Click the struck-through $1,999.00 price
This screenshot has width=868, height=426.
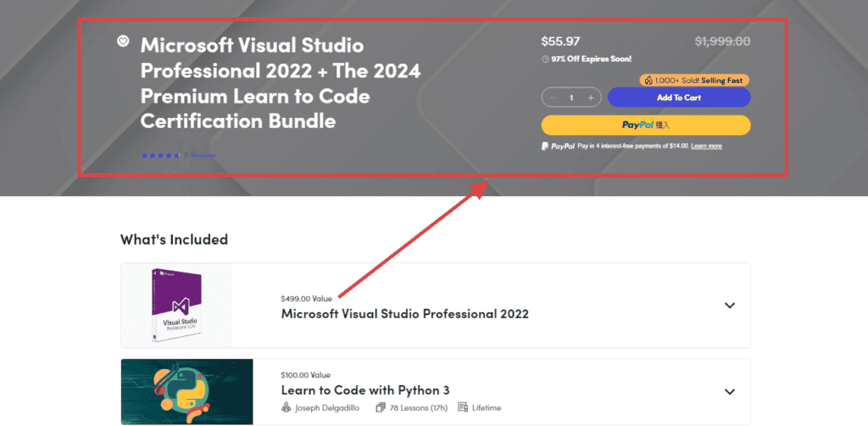point(722,41)
